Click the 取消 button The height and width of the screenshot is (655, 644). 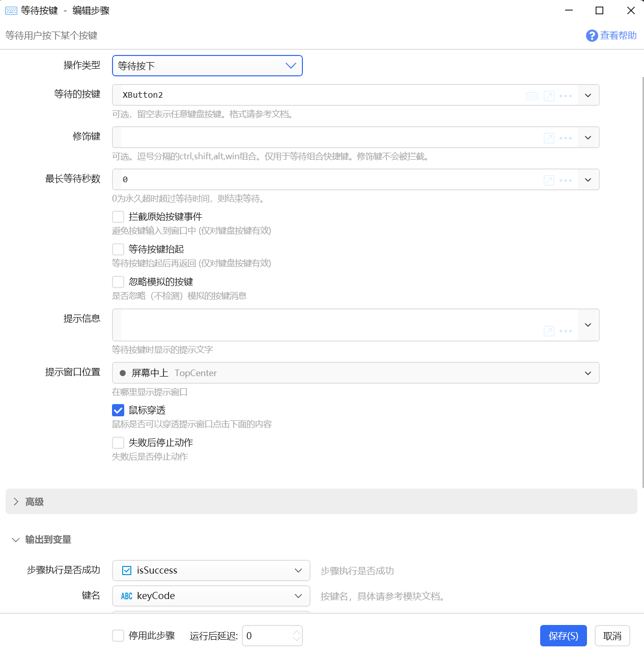tap(612, 636)
